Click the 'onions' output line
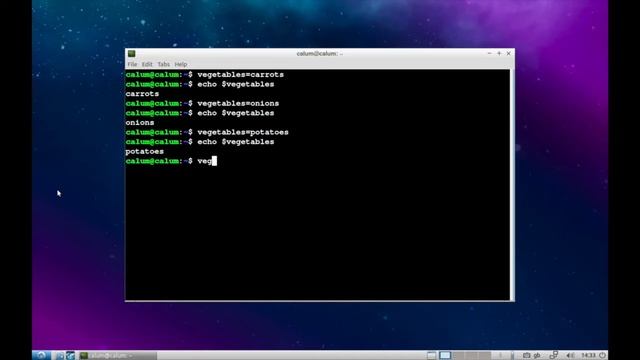The width and height of the screenshot is (640, 360). (x=140, y=123)
